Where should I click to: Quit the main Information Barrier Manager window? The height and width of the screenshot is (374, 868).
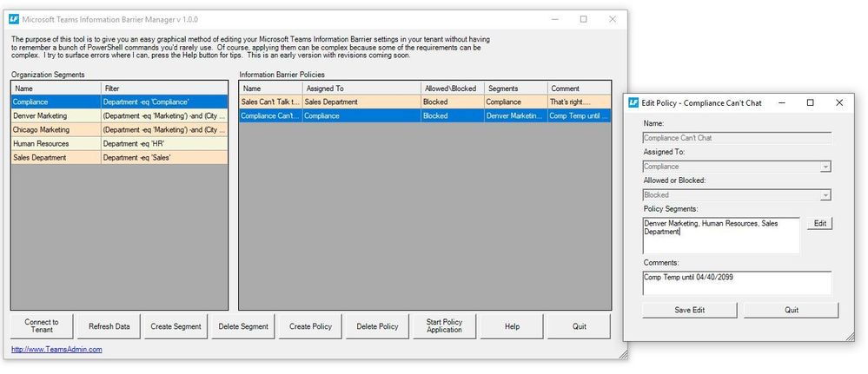(579, 326)
